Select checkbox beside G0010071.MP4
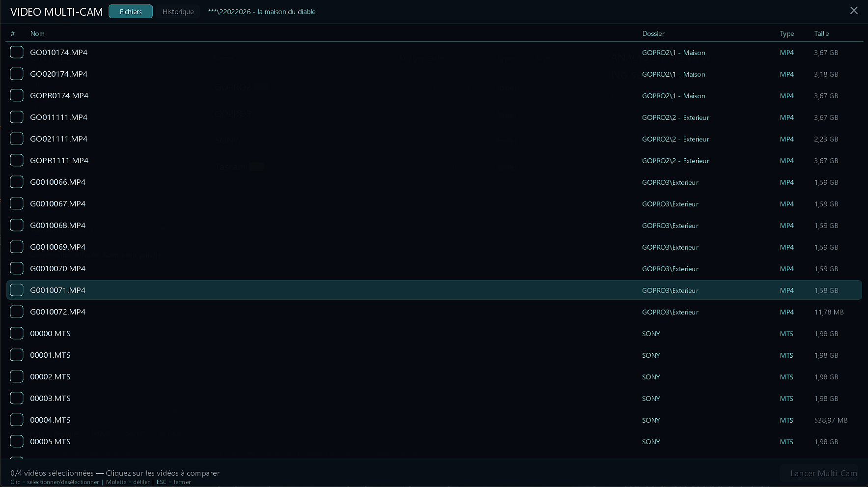868x487 pixels. 17,290
